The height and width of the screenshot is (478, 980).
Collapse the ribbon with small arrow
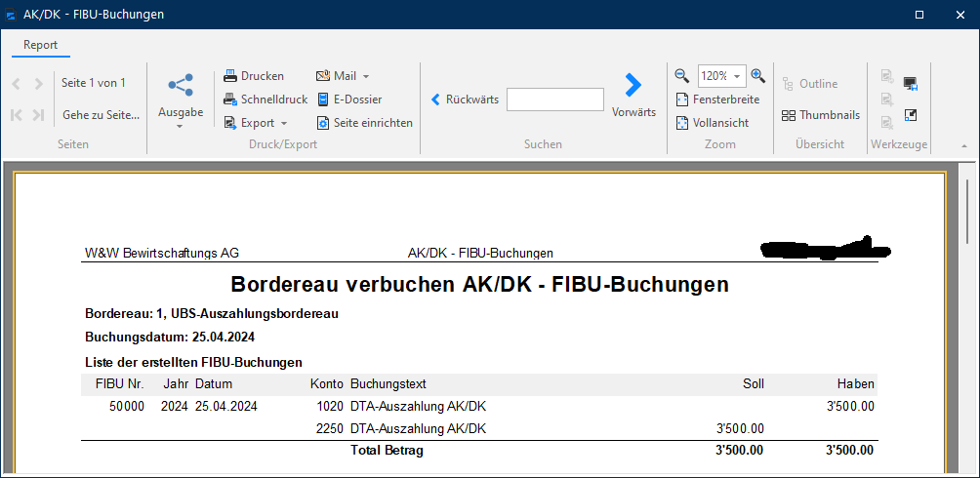964,145
